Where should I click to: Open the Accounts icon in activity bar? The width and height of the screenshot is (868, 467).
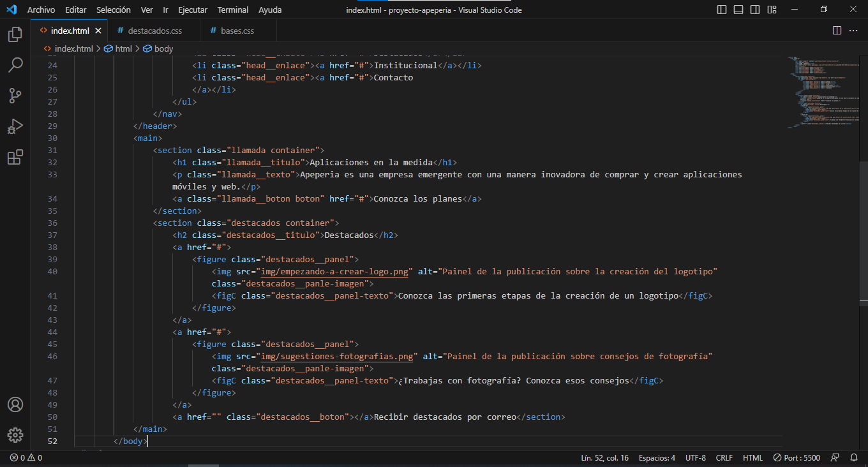pyautogui.click(x=15, y=404)
